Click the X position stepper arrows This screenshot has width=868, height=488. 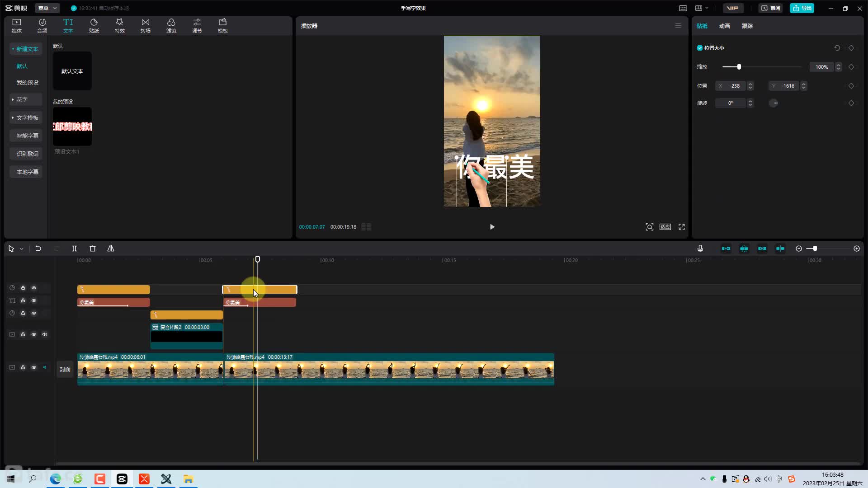pos(750,86)
